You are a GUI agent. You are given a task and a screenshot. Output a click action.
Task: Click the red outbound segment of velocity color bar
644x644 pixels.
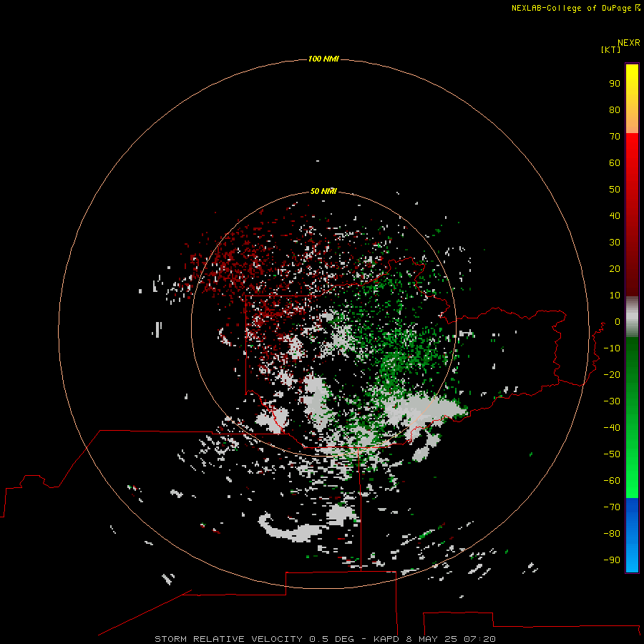[632, 215]
